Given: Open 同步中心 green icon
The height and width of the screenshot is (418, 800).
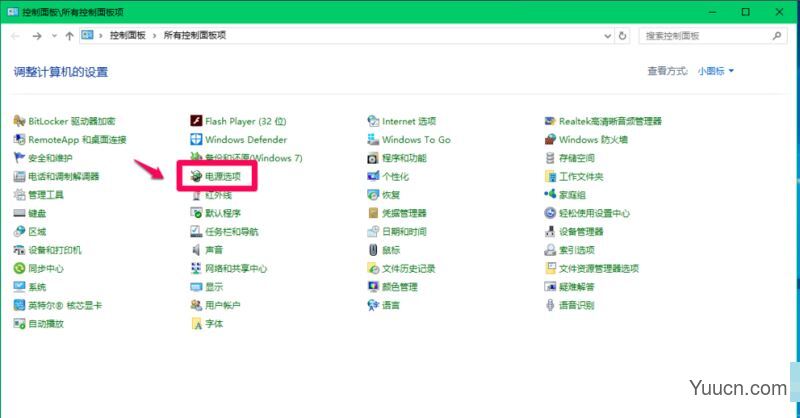Looking at the screenshot, I should click(19, 268).
